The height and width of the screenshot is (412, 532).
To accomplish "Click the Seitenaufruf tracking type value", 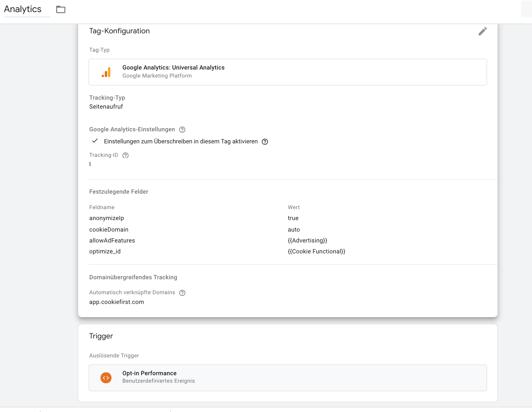I will 106,107.
